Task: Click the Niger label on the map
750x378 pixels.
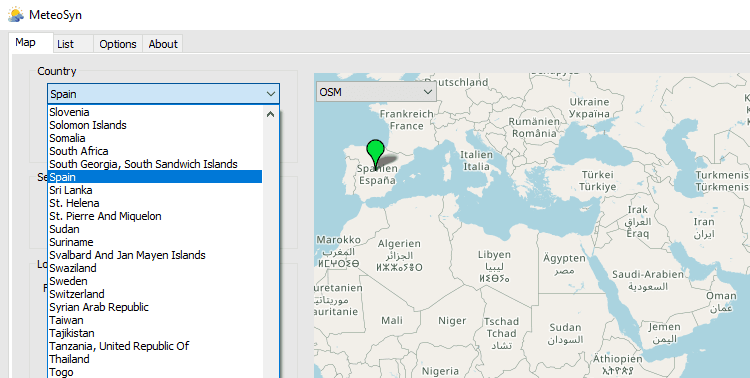Action: coord(452,321)
